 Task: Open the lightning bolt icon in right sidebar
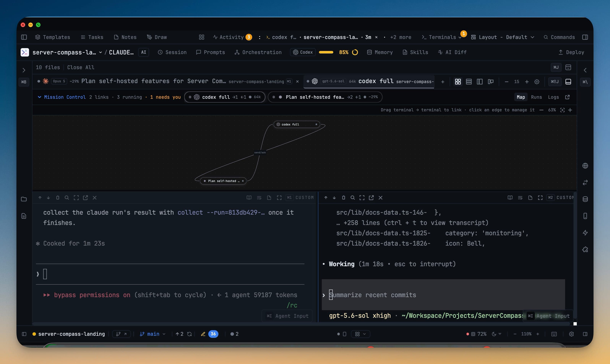pos(585,233)
